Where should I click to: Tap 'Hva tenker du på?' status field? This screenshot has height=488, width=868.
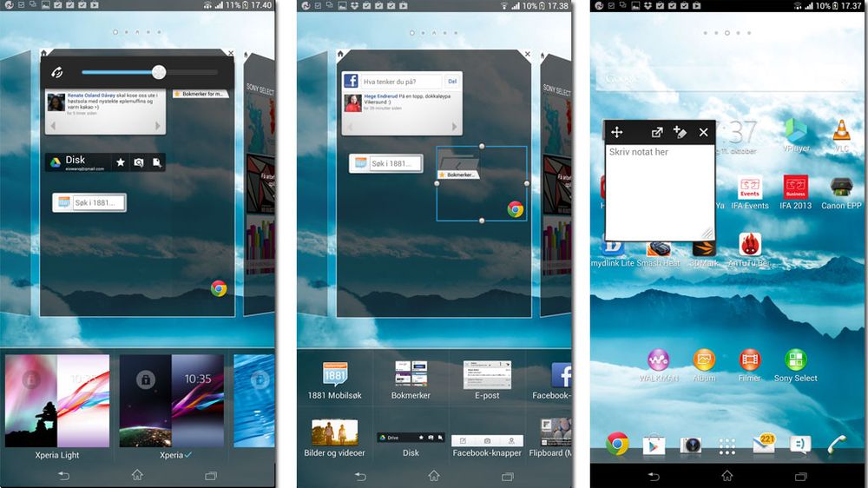[x=401, y=82]
